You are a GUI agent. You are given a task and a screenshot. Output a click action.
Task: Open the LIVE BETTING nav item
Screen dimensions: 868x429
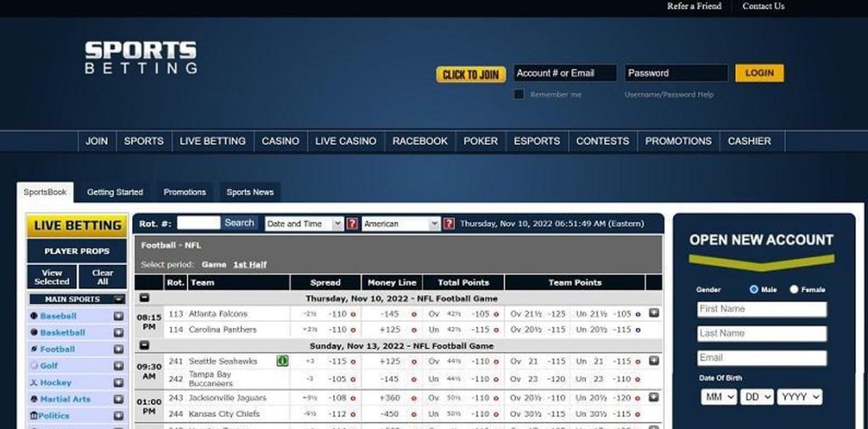click(x=213, y=141)
